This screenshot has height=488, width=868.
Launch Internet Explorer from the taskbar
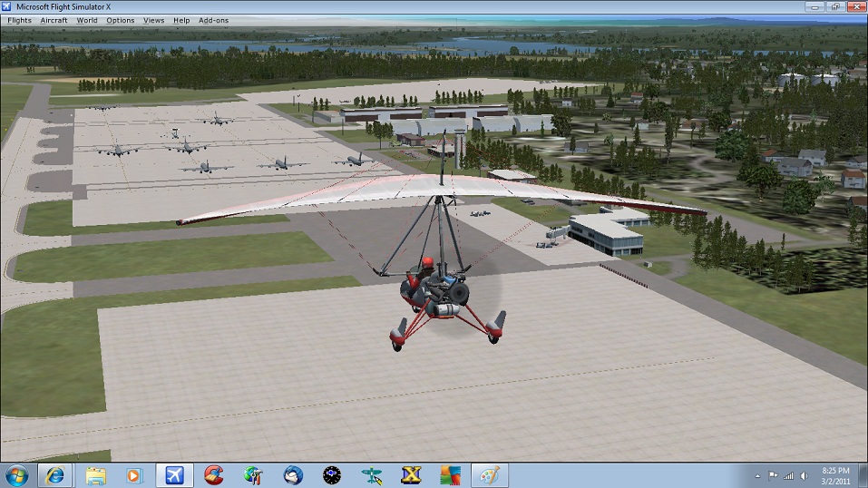pyautogui.click(x=56, y=475)
